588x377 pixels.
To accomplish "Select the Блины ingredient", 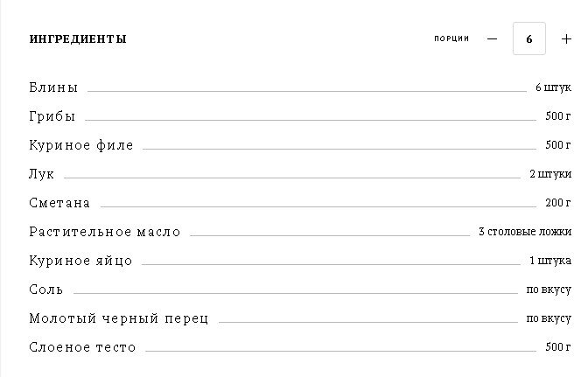I will tap(53, 87).
